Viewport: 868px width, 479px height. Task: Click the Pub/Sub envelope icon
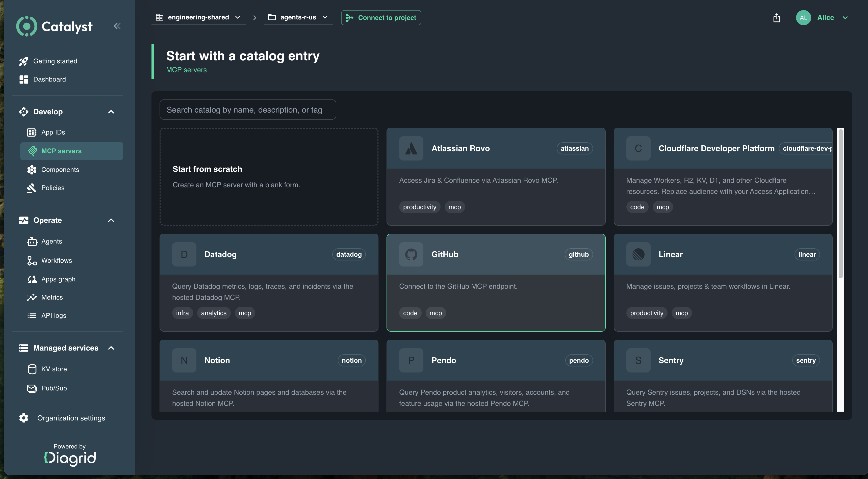coord(32,388)
